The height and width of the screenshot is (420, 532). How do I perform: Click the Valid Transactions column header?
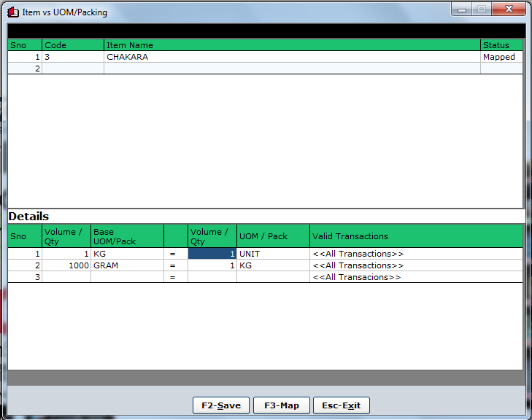(x=416, y=236)
